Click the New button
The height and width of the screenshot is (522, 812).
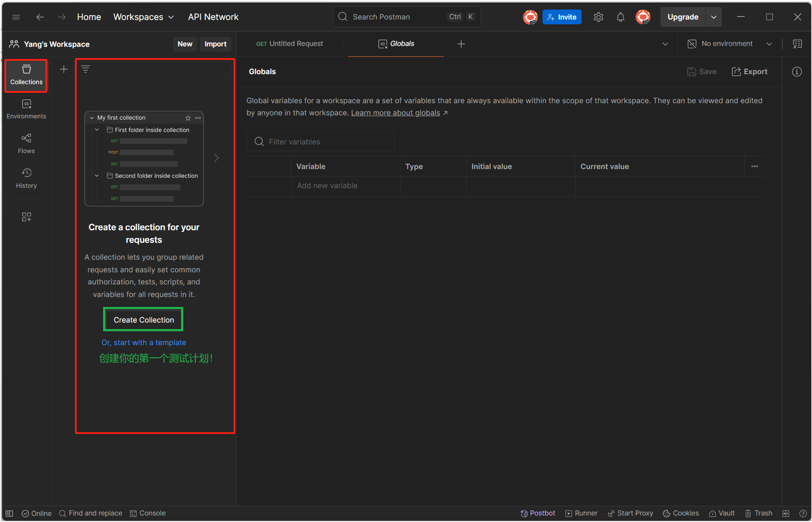[x=185, y=44]
